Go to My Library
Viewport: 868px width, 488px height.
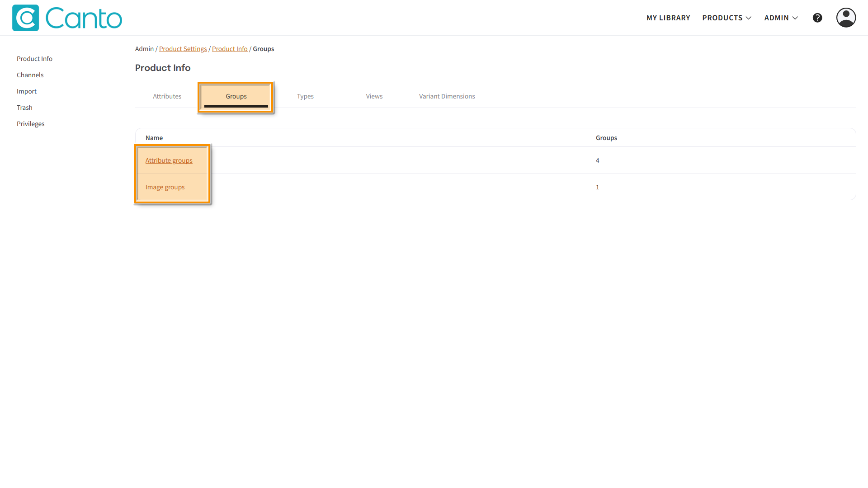tap(668, 18)
